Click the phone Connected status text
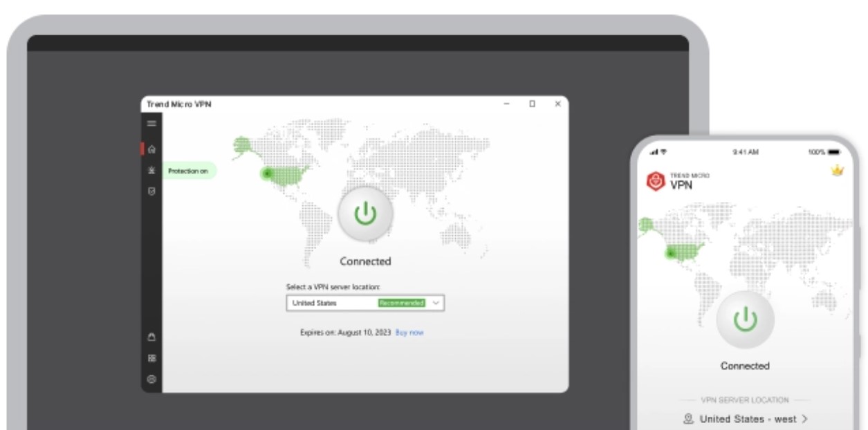Screen dimensions: 868x430 click(745, 366)
